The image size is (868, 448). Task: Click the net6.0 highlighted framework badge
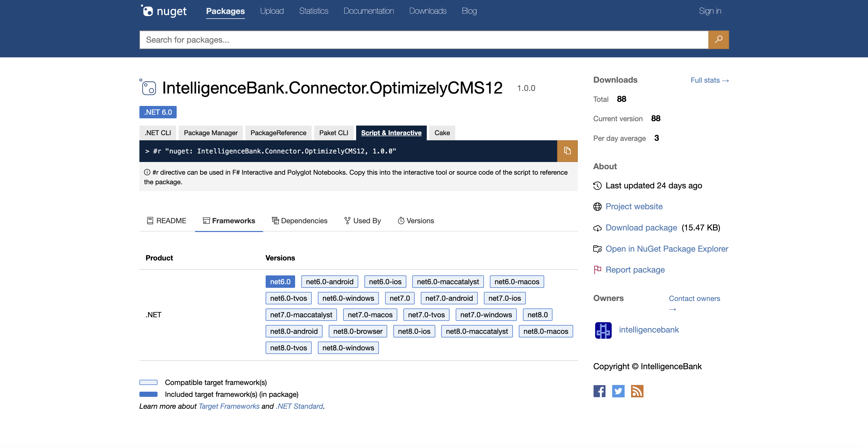point(280,282)
